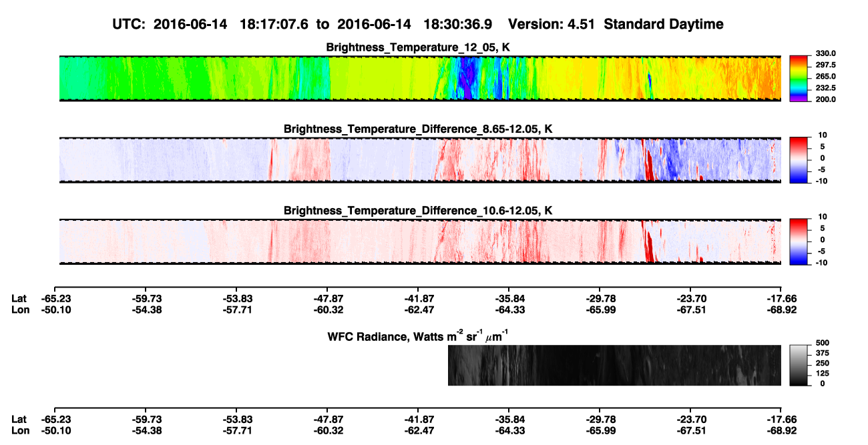
Task: Click the 375 tick on the WFC colorbar
Action: pyautogui.click(x=824, y=352)
